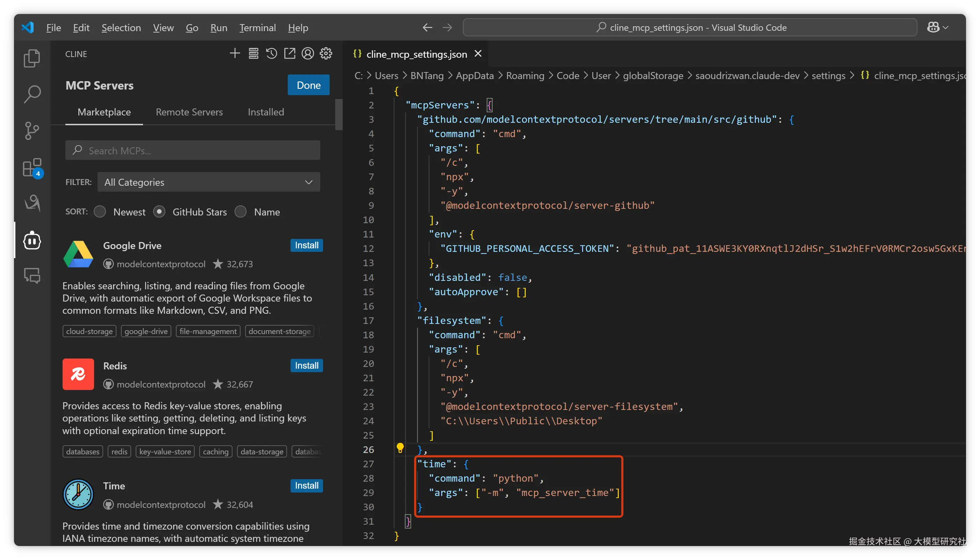Select the GitHub Stars sort option
The width and height of the screenshot is (980, 560).
pyautogui.click(x=159, y=212)
